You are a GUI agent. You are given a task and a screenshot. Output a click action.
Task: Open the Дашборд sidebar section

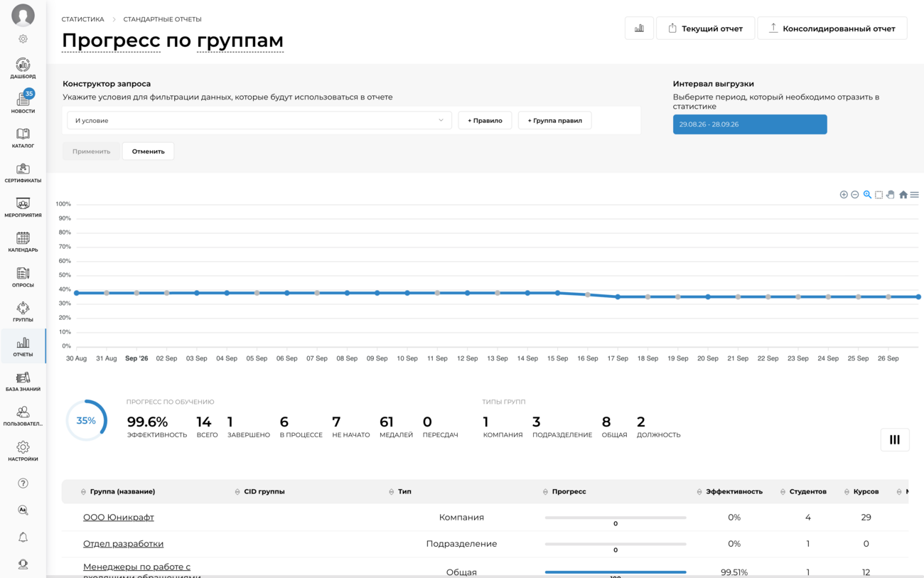point(23,68)
